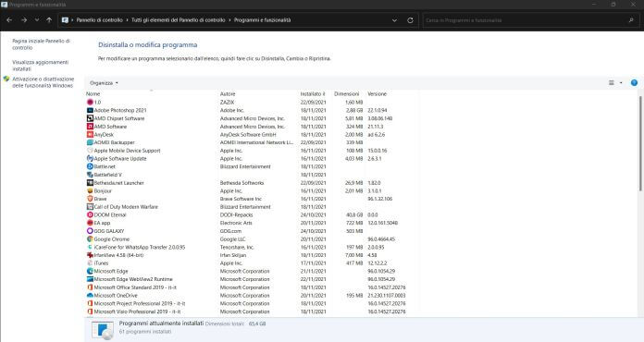Select the Brave browser icon

(x=90, y=199)
